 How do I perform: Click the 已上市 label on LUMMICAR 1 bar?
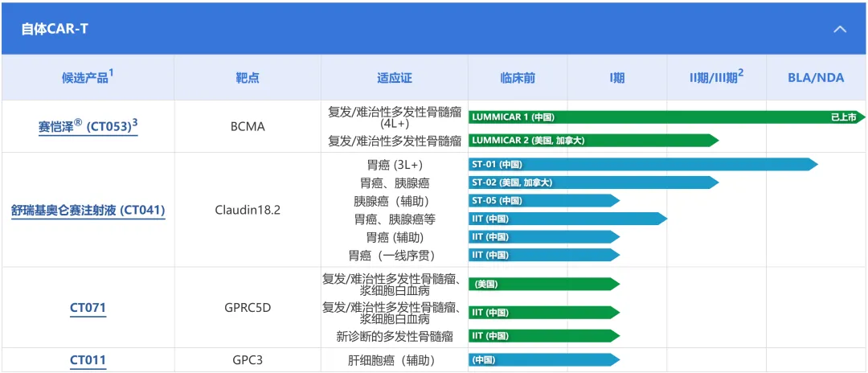[x=844, y=117]
